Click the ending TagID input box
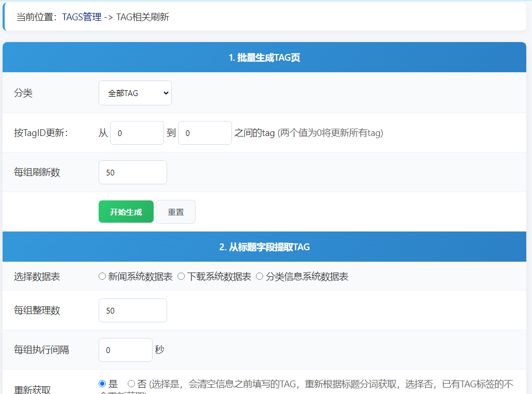 (204, 132)
